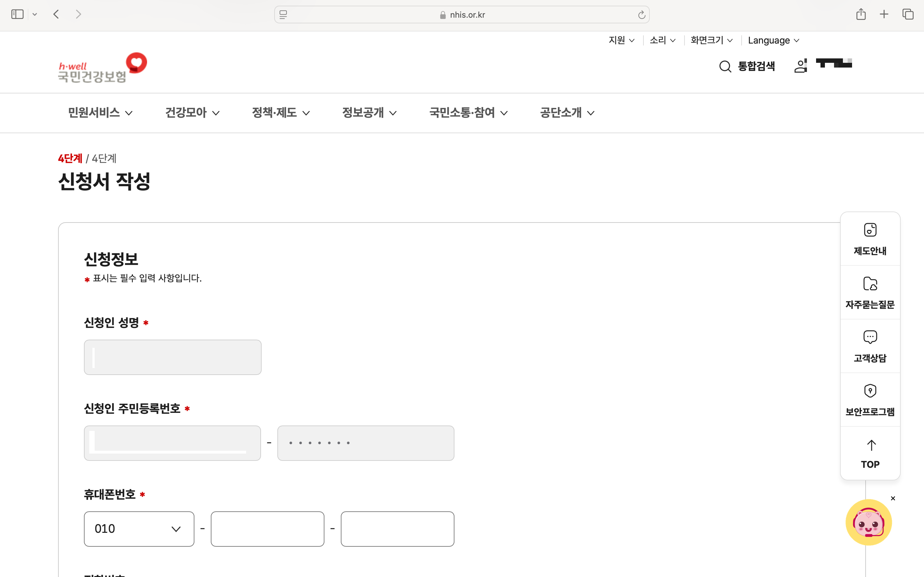
Task: Close the chatbot mascot popup
Action: tap(893, 498)
